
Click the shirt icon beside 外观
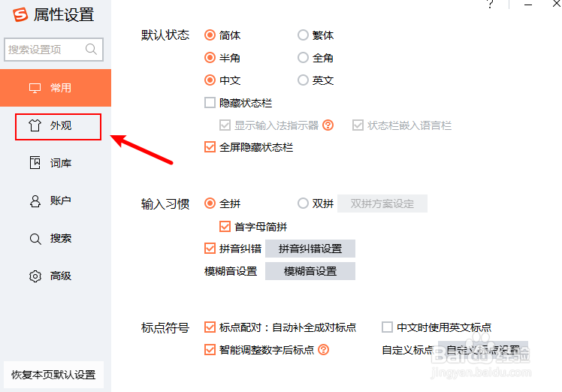tap(35, 125)
